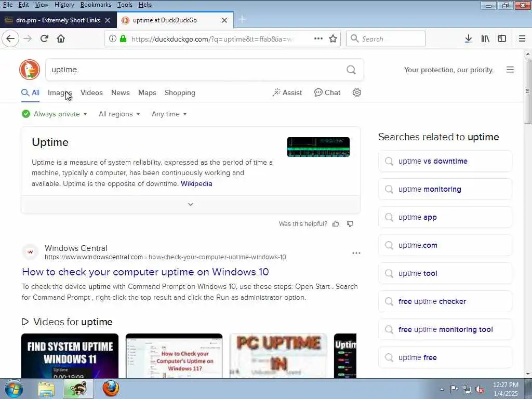Bookmark this page with the star icon
The image size is (532, 399).
pos(333,38)
